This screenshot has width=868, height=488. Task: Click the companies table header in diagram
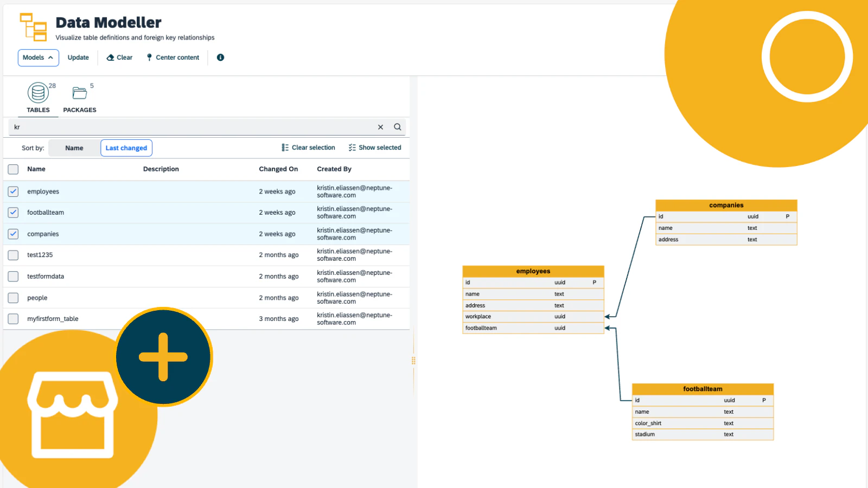[726, 205]
